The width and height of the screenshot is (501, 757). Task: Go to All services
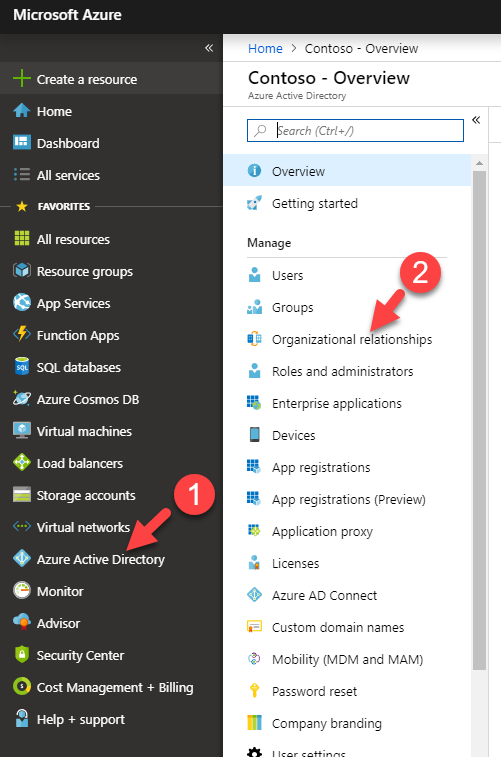(x=68, y=175)
